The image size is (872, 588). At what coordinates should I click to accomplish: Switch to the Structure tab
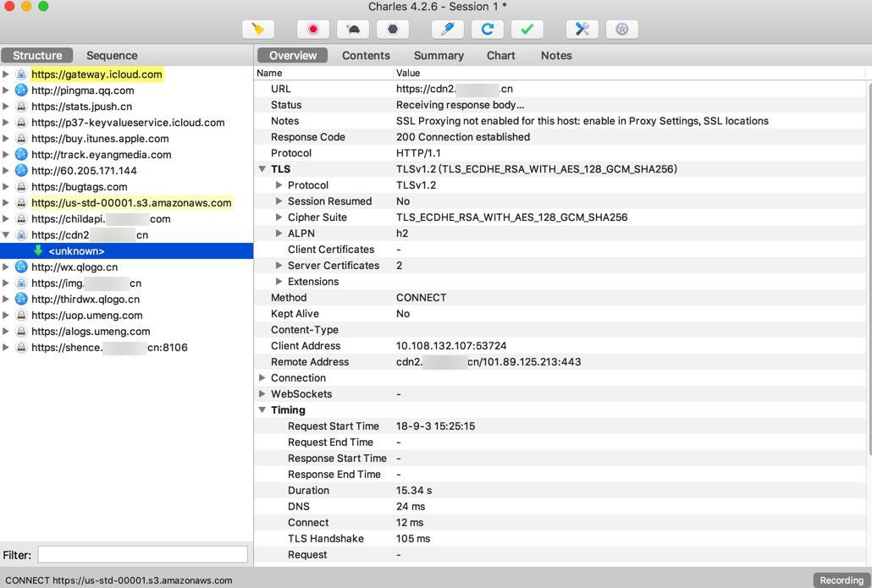[x=37, y=56]
